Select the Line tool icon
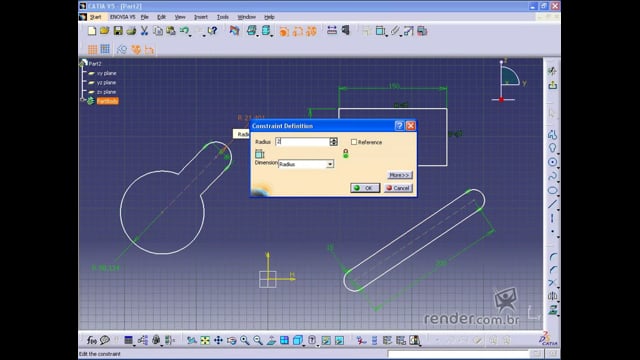640x360 pixels. pos(553,204)
